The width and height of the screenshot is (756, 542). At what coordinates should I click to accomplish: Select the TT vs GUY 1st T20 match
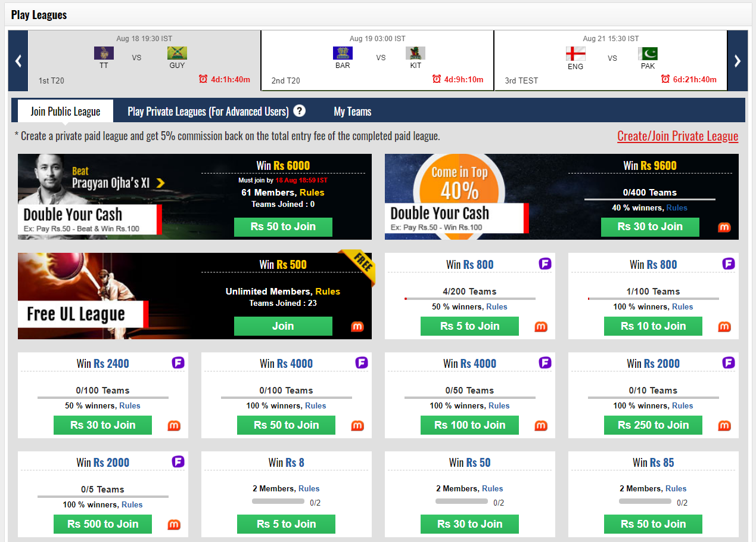145,61
